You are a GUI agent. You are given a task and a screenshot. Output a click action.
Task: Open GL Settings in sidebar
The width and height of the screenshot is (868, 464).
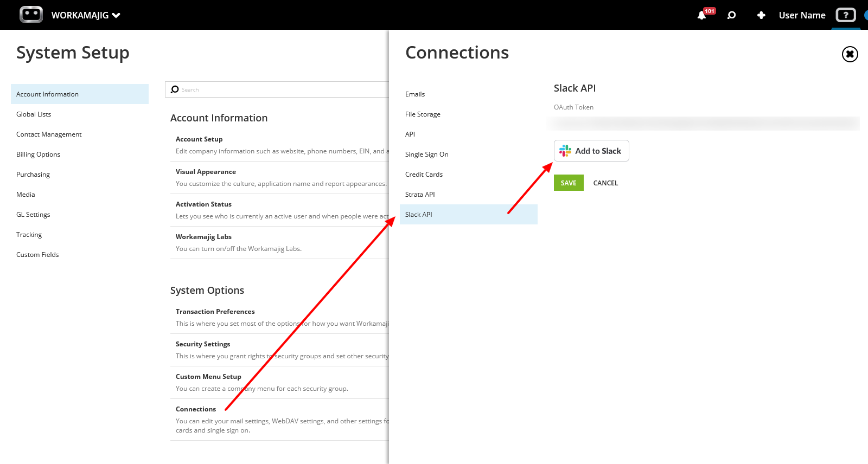coord(80,215)
